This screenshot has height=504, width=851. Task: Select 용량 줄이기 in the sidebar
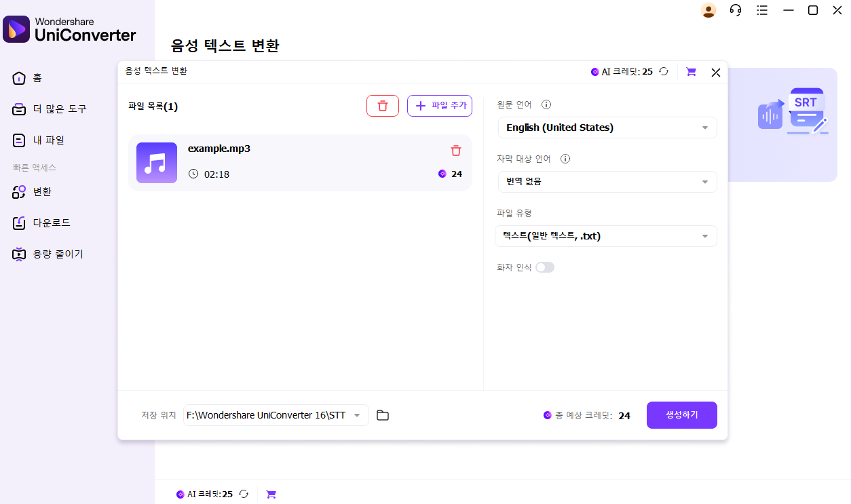(x=58, y=254)
